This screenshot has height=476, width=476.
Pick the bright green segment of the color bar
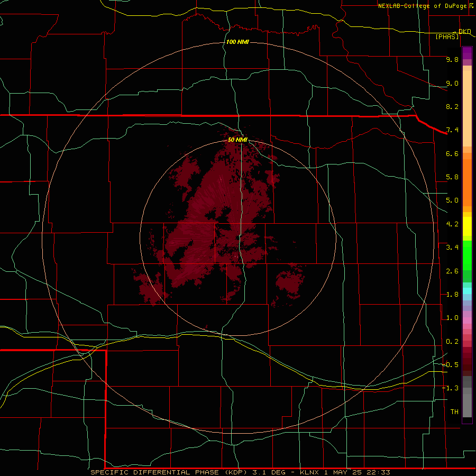point(467,255)
